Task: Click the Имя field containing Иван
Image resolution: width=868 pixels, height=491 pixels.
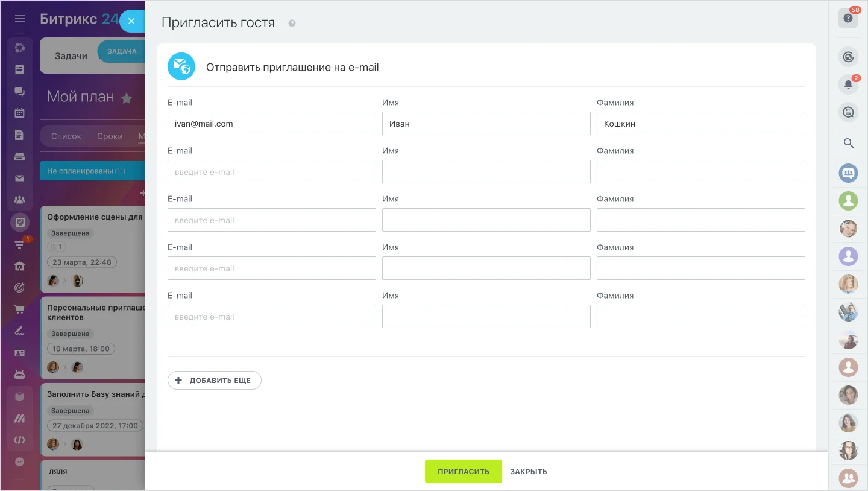Action: point(486,124)
